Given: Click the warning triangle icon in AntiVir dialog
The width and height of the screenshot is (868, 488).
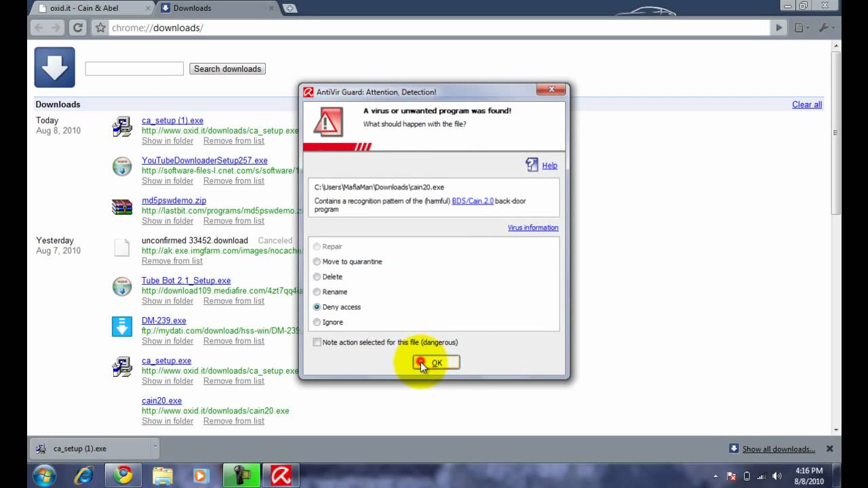Looking at the screenshot, I should (328, 123).
